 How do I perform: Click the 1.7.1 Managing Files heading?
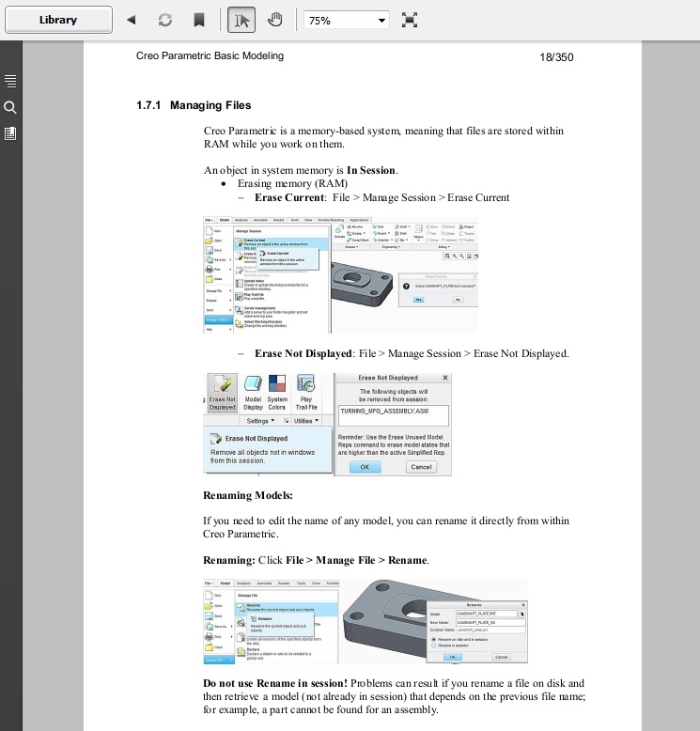click(194, 105)
